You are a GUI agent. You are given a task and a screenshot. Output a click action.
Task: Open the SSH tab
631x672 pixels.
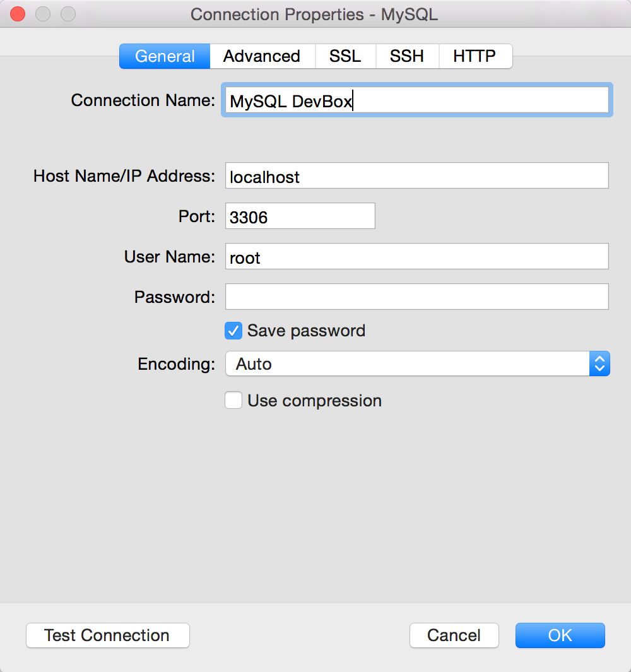point(406,56)
